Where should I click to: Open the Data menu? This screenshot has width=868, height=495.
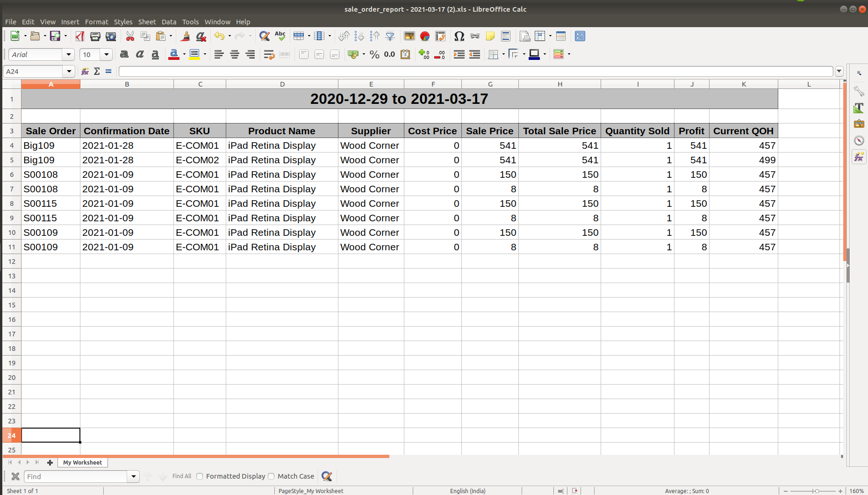[169, 22]
